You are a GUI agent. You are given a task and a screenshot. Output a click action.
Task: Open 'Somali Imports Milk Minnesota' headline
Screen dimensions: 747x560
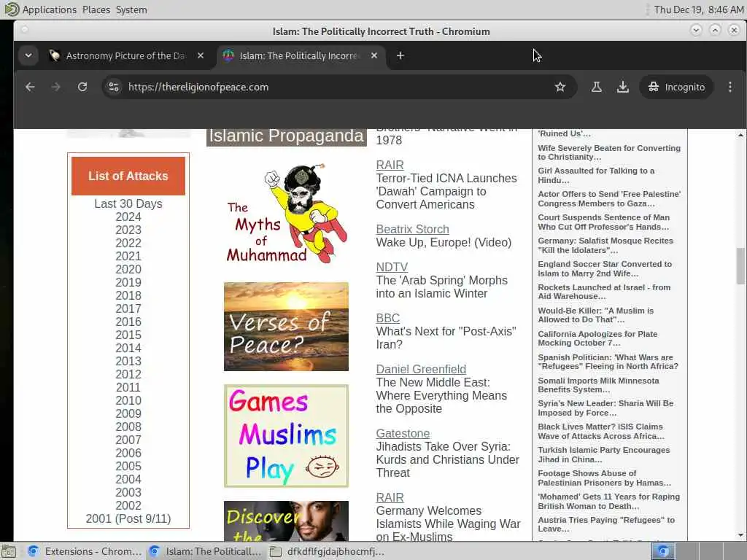tap(598, 385)
